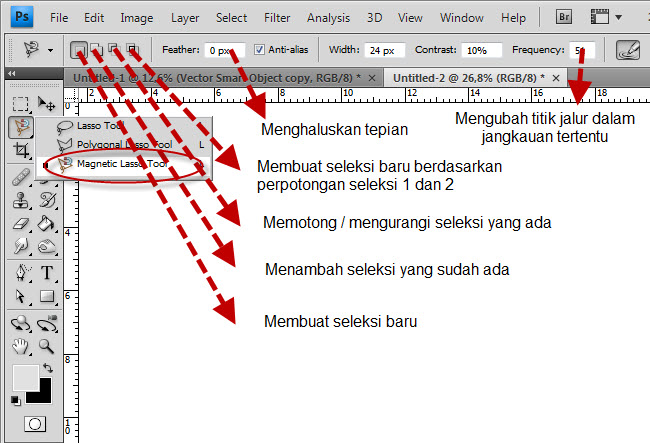
Task: Select the Rectangular Marquee tool
Action: pyautogui.click(x=21, y=104)
